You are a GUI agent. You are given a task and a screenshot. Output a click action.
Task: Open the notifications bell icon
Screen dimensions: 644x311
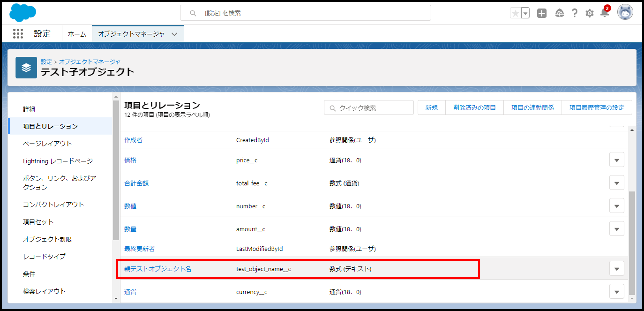pos(604,13)
